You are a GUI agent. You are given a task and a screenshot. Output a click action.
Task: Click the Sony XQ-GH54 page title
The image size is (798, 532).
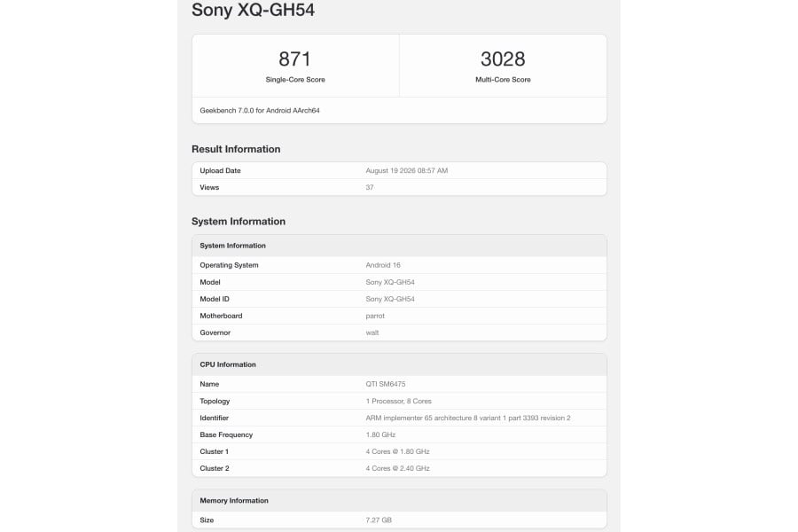tap(253, 10)
